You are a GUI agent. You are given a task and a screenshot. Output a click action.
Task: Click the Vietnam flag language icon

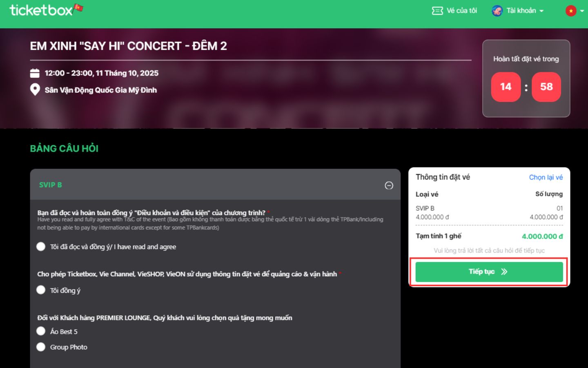[570, 11]
